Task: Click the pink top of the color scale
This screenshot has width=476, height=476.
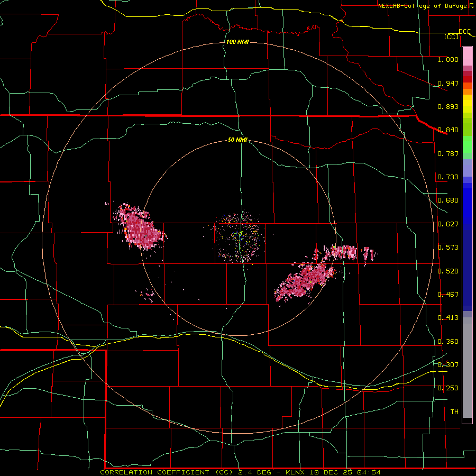Action: [x=467, y=57]
